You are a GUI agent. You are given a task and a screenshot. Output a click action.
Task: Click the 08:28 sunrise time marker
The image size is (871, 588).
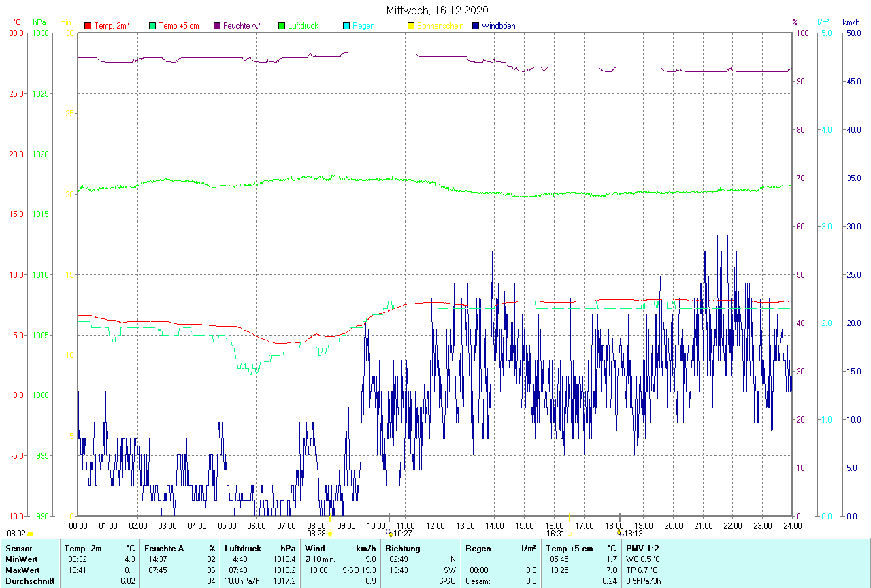[x=320, y=534]
